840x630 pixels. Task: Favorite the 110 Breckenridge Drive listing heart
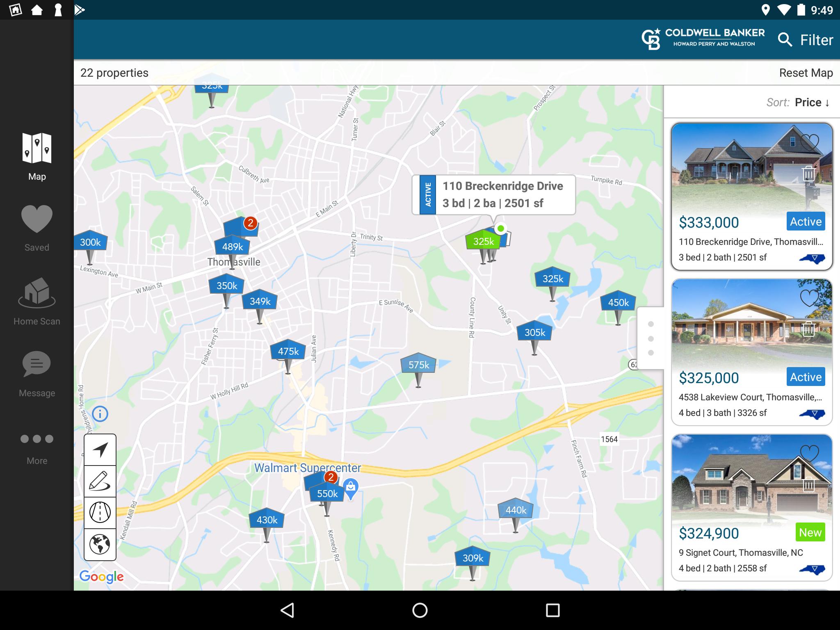(809, 143)
